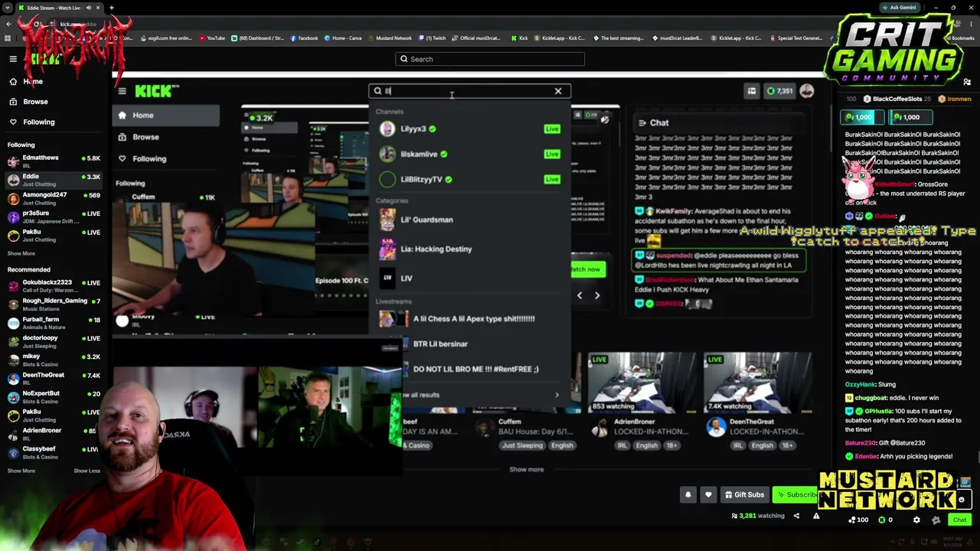Click the green Watch now button
The height and width of the screenshot is (551, 980).
(587, 269)
